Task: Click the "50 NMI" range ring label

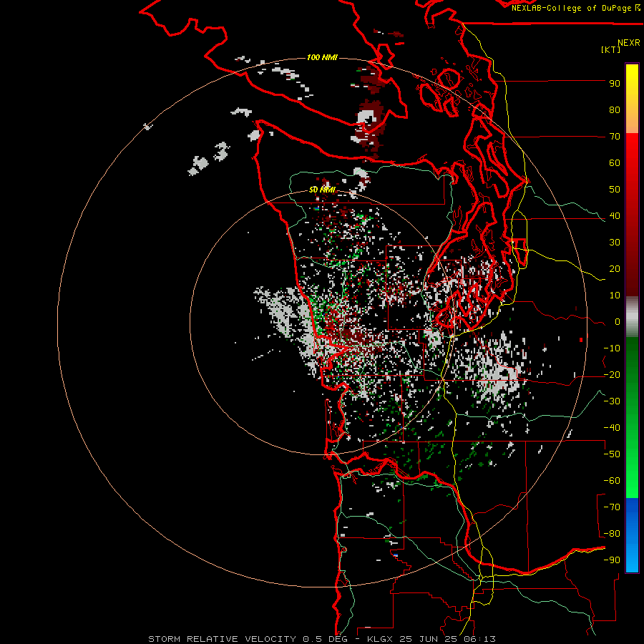Action: pos(322,190)
